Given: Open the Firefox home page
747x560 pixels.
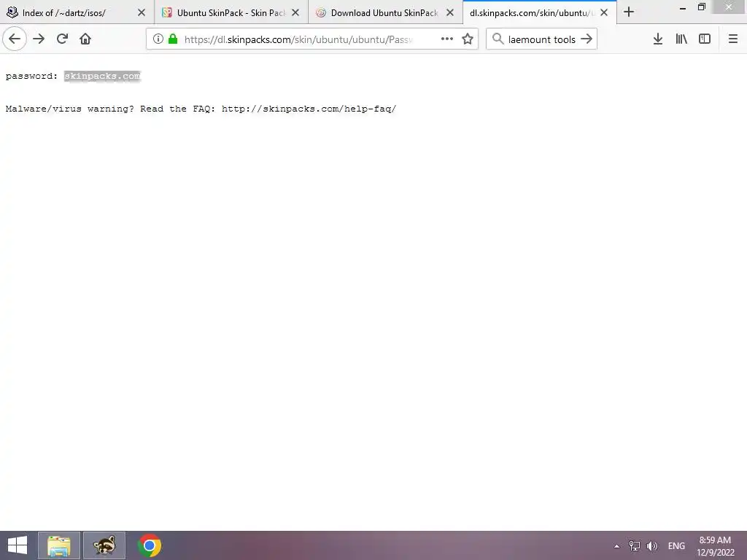Looking at the screenshot, I should pyautogui.click(x=85, y=39).
